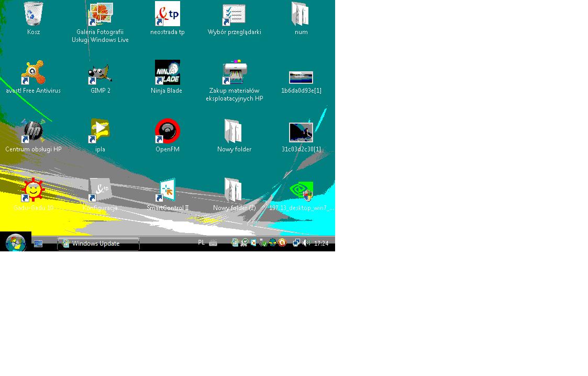Select the 1b6da0d93e[1] image thumbnail
This screenshot has height=376, width=588.
pos(301,78)
